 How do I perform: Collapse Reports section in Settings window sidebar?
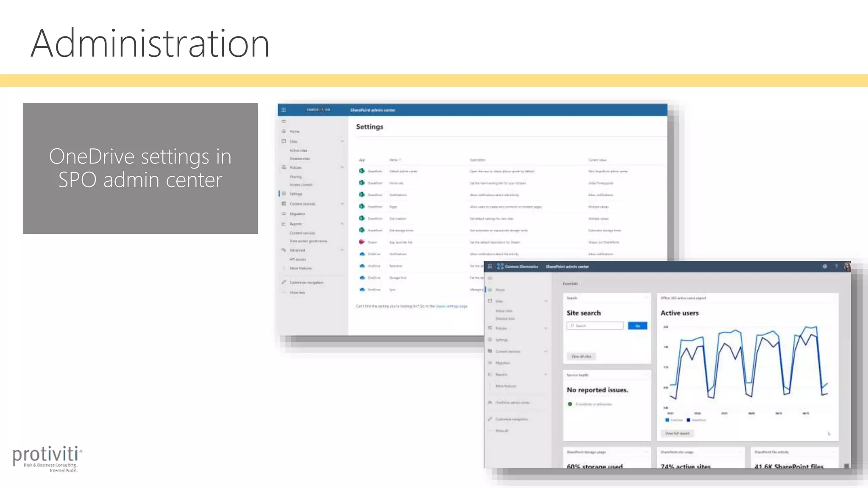342,224
